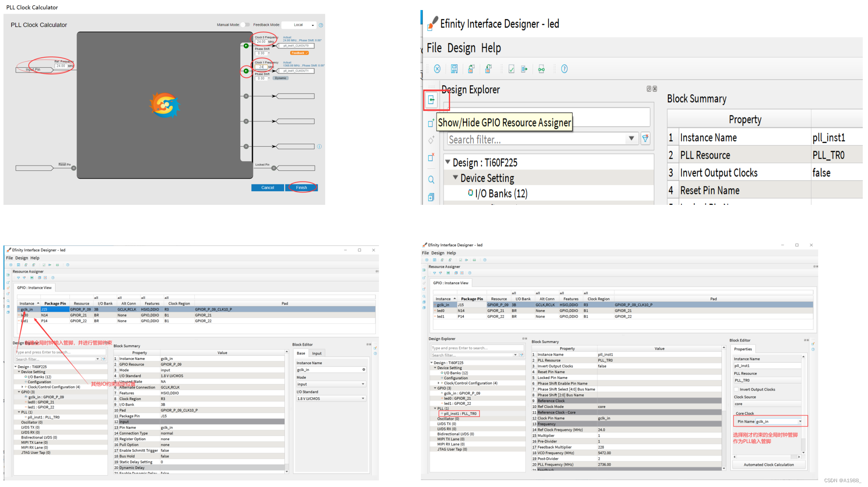Click green play icon for Clock 1 output
868x487 pixels.
[246, 71]
